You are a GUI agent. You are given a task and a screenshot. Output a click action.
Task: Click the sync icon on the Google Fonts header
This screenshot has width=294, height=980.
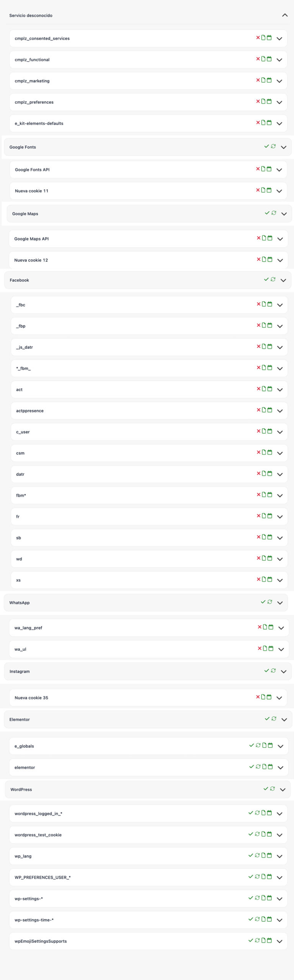point(273,146)
